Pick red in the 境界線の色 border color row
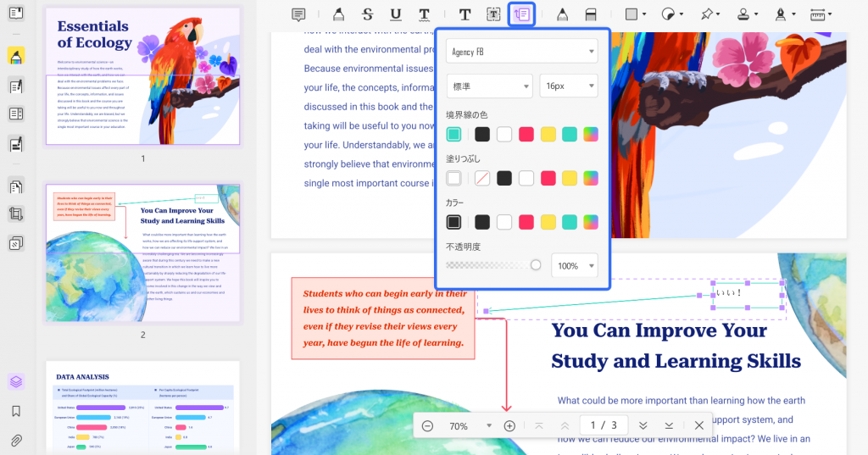868x455 pixels. (x=526, y=134)
